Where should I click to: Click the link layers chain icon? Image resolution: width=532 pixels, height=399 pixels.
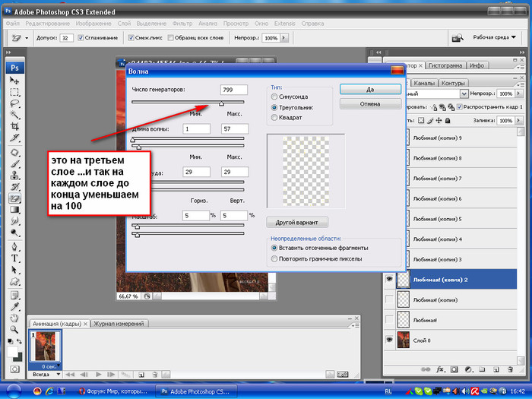pyautogui.click(x=426, y=369)
